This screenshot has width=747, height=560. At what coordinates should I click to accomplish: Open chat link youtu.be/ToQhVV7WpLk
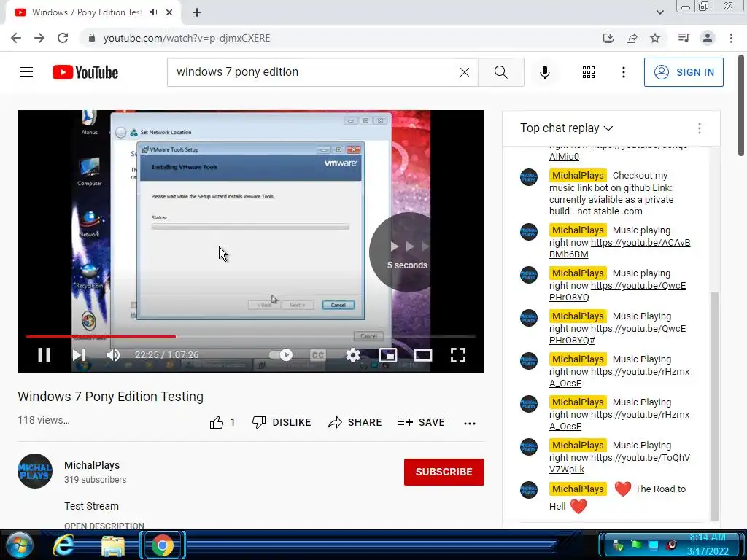pyautogui.click(x=620, y=463)
